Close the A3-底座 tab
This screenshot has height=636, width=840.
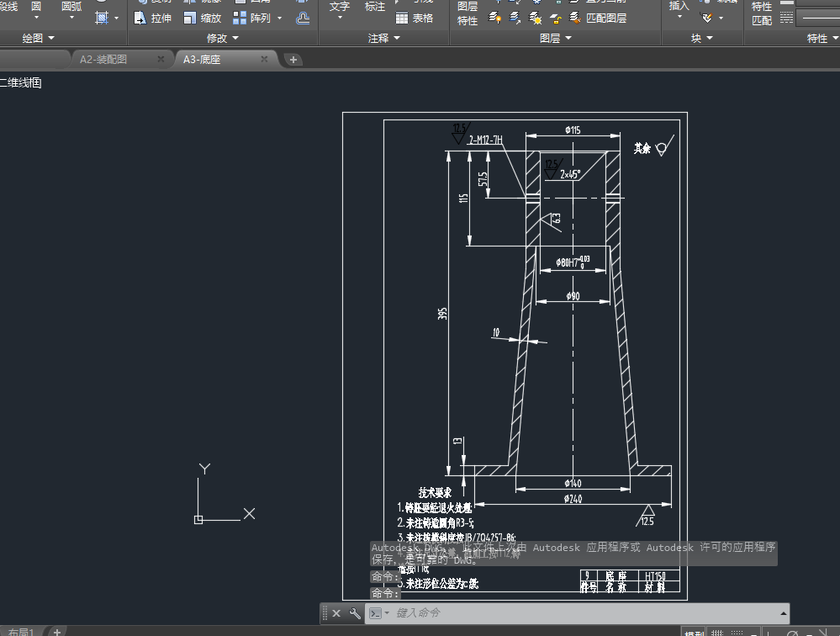pyautogui.click(x=264, y=59)
